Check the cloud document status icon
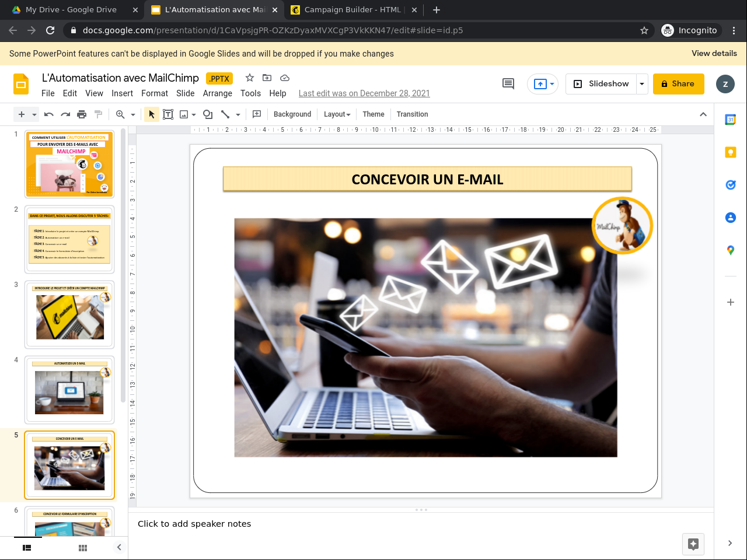 285,78
